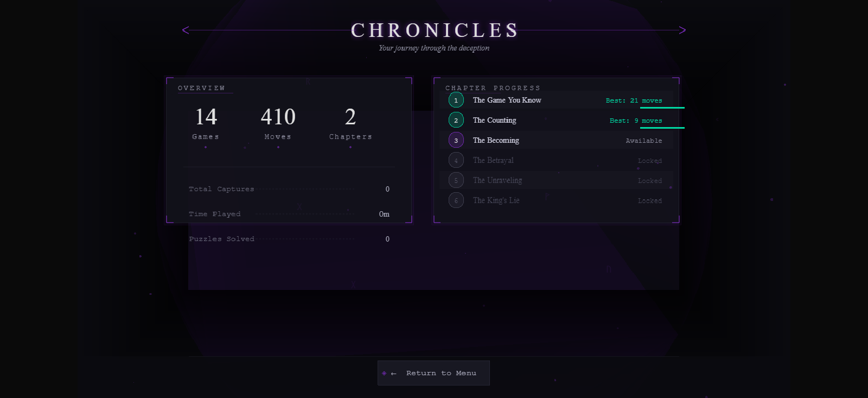Click chapter 3 purple number badge
This screenshot has width=868, height=398.
456,140
